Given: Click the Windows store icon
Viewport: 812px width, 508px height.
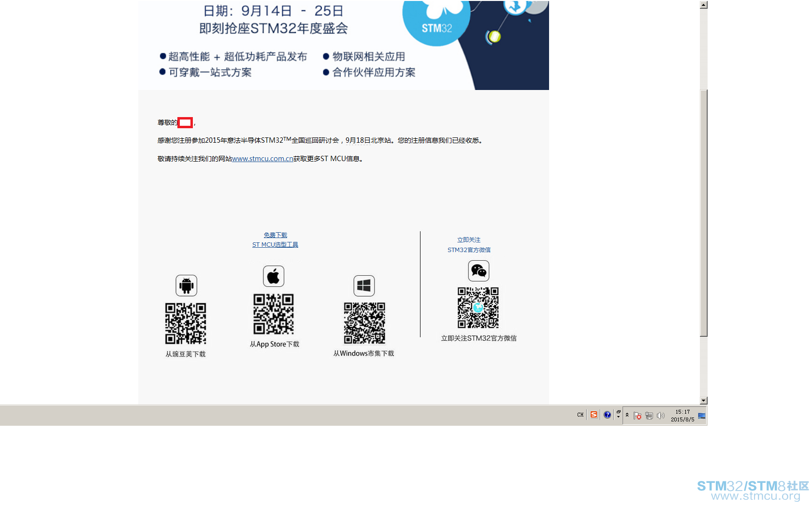Looking at the screenshot, I should click(364, 285).
